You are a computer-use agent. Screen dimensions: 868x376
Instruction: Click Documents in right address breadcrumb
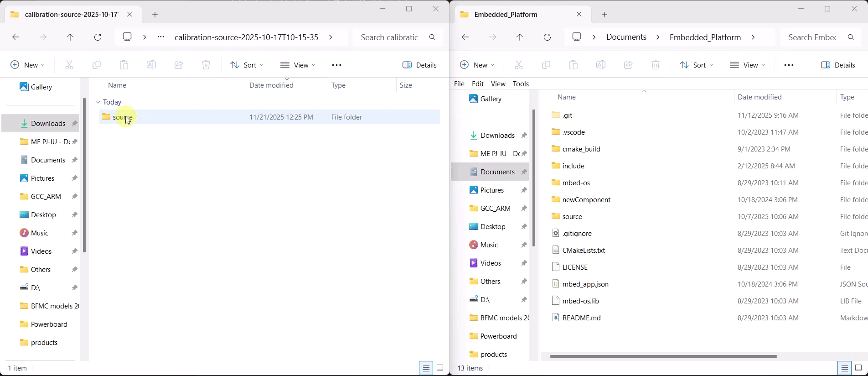point(626,37)
